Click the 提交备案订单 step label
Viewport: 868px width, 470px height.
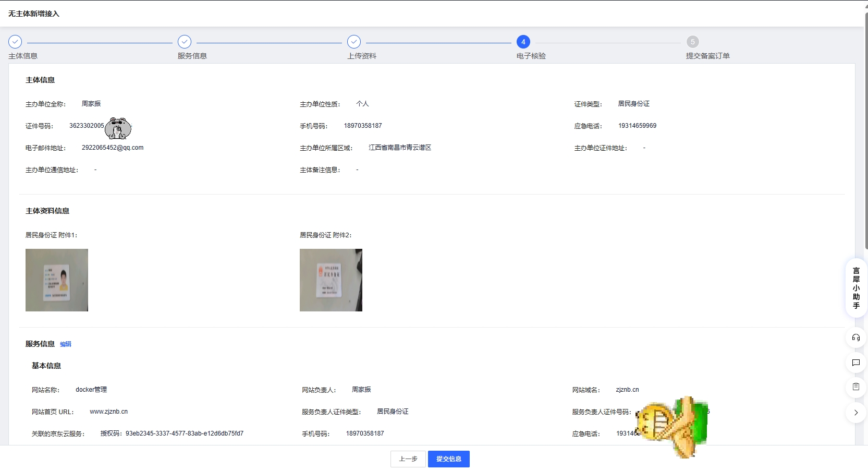[707, 56]
